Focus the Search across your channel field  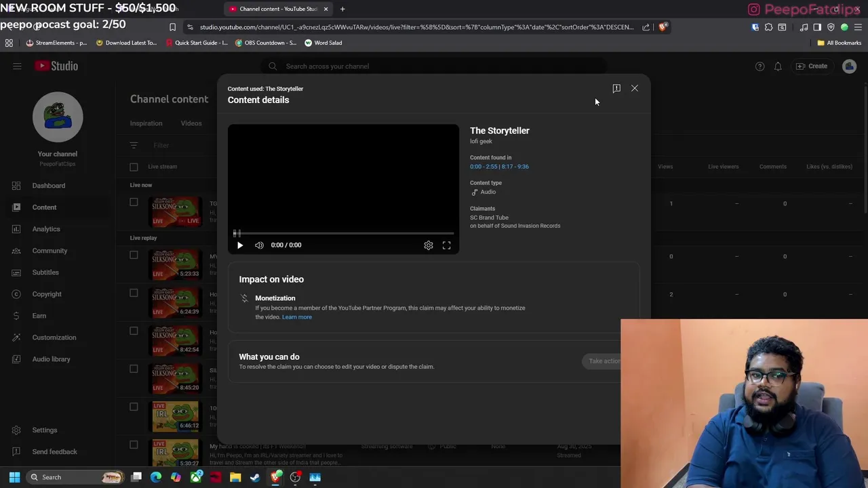click(x=434, y=66)
